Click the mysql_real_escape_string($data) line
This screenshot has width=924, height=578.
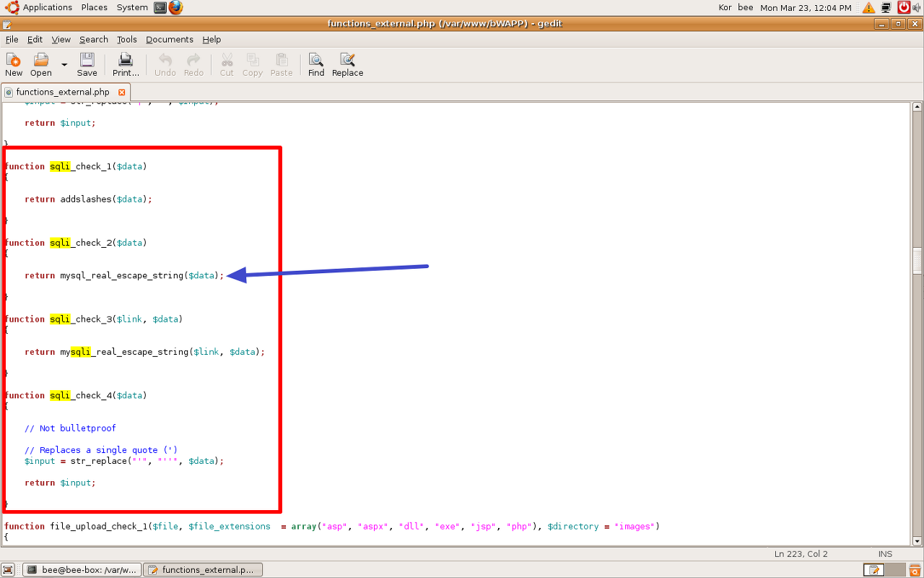124,276
